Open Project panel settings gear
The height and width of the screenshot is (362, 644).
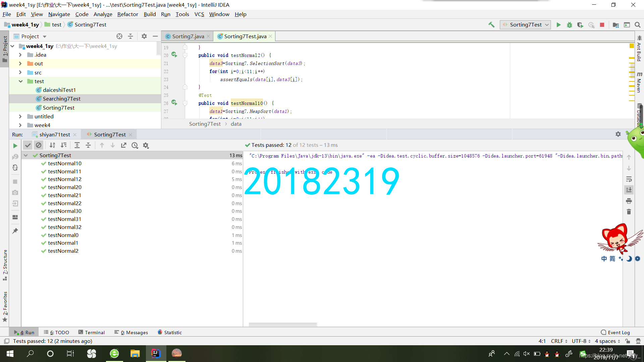coord(144,36)
